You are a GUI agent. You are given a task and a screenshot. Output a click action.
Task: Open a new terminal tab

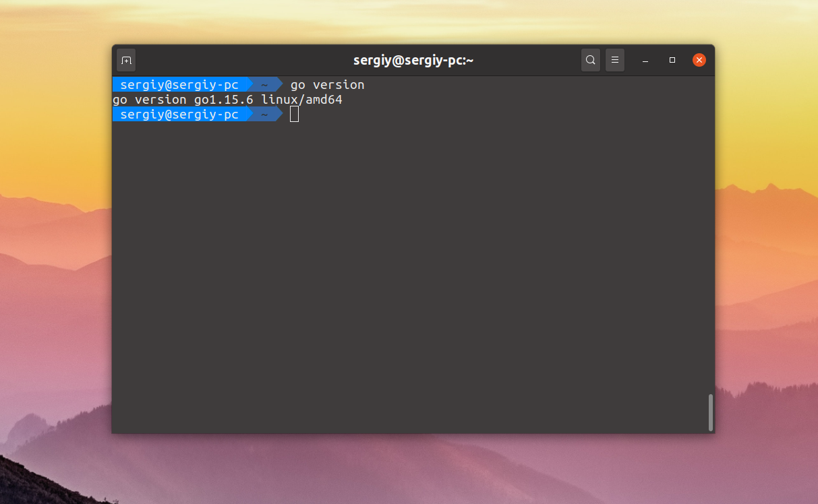(126, 60)
